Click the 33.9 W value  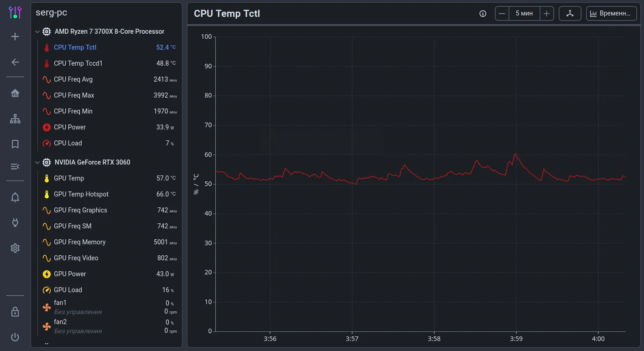pos(166,127)
